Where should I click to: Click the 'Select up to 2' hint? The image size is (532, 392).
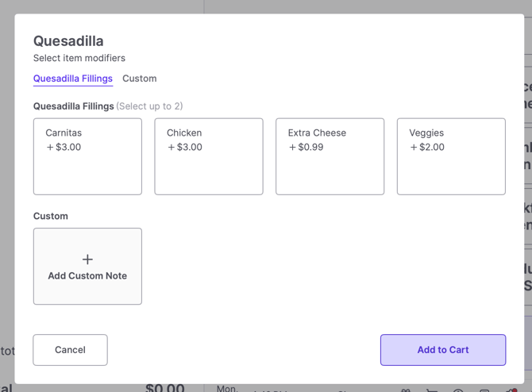point(149,106)
